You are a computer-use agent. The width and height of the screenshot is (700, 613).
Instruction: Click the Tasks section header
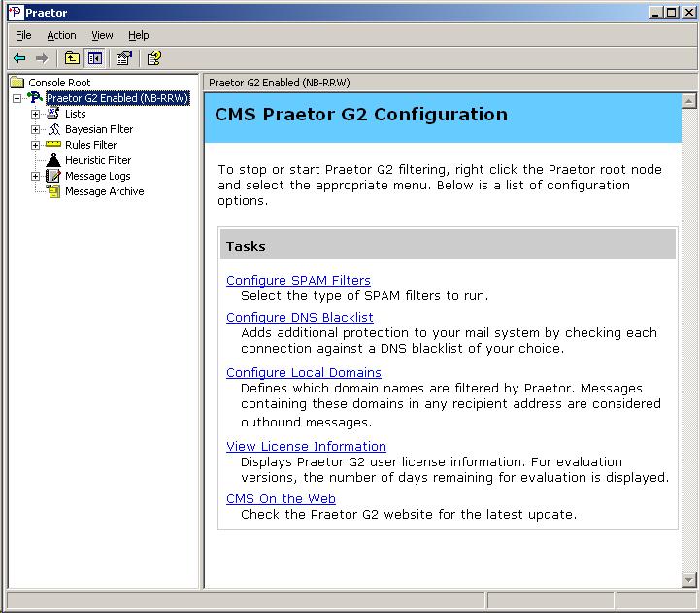tap(448, 245)
